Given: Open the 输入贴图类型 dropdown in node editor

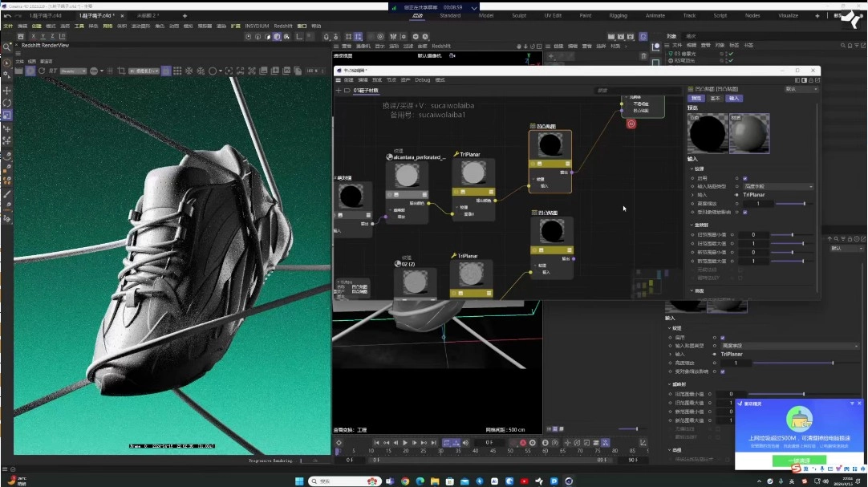Looking at the screenshot, I should coord(777,186).
